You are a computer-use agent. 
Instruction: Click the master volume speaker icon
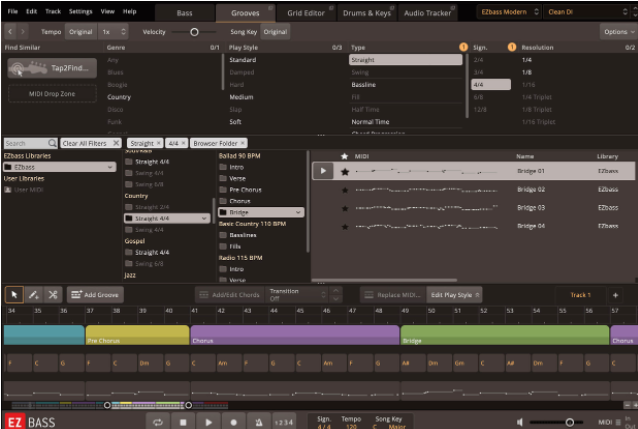click(x=520, y=422)
